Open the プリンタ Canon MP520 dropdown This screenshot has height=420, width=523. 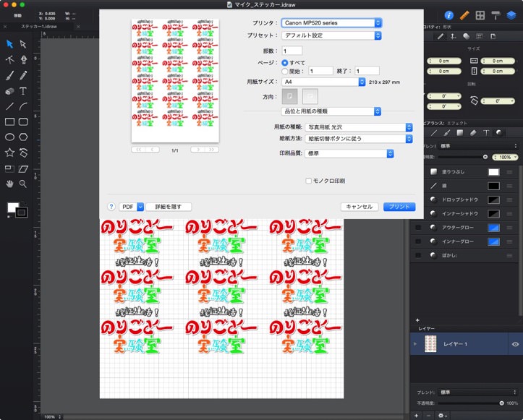coord(331,23)
